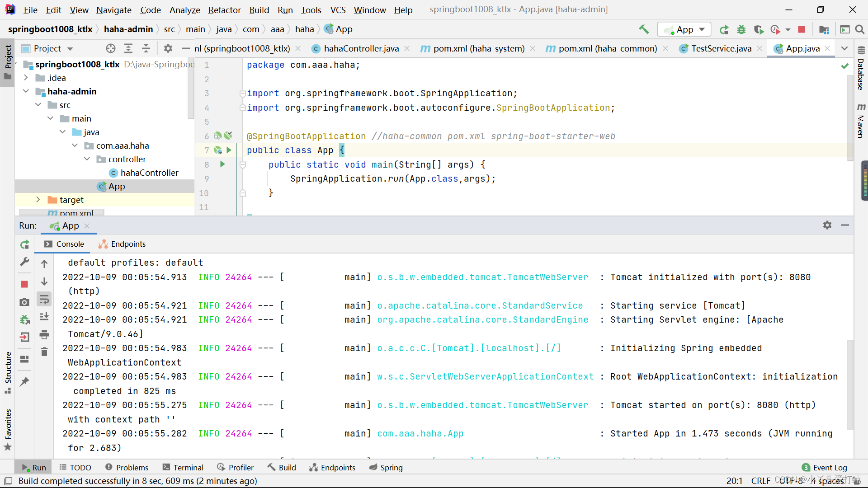Open Project Structure icon in toolbar
The width and height of the screenshot is (868, 488).
[824, 29]
